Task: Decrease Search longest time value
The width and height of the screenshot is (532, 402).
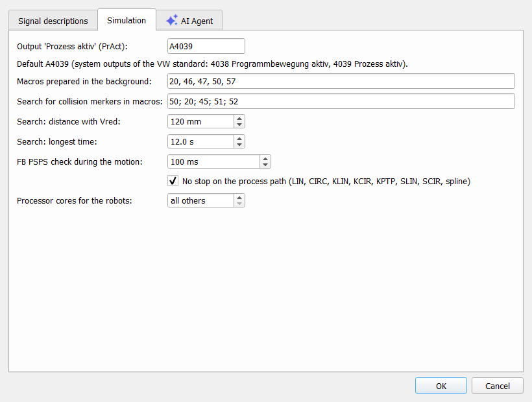Action: (x=239, y=145)
